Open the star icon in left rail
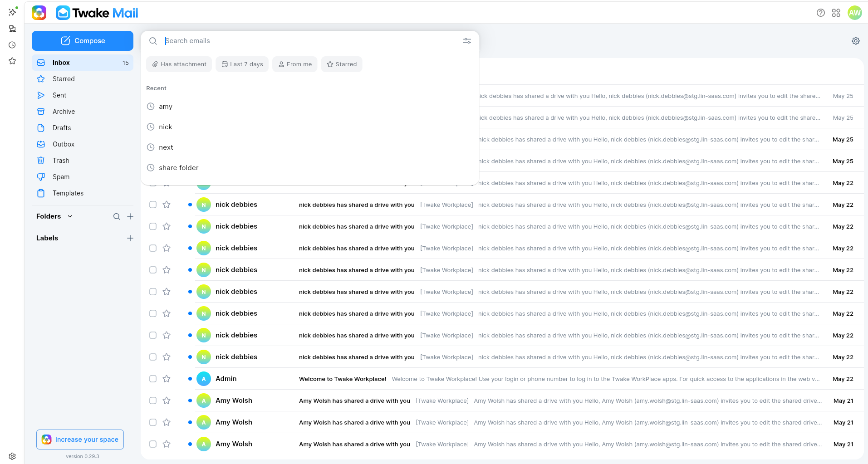868x464 pixels. coord(12,61)
